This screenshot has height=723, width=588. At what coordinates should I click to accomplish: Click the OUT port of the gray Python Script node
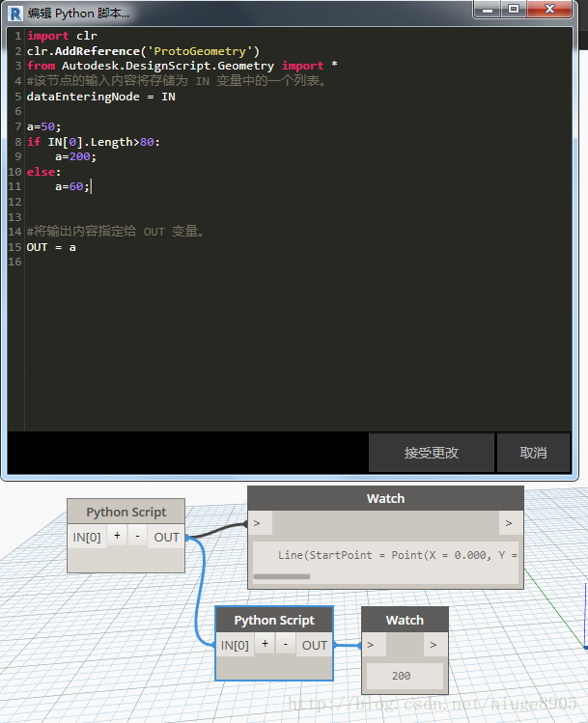[167, 537]
